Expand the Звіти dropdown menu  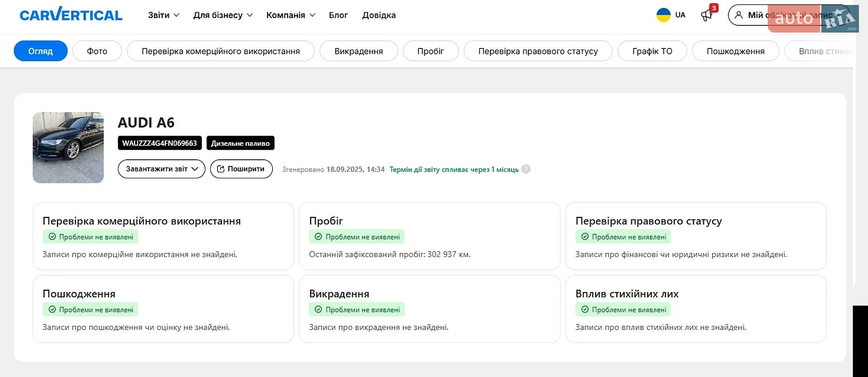pos(164,15)
